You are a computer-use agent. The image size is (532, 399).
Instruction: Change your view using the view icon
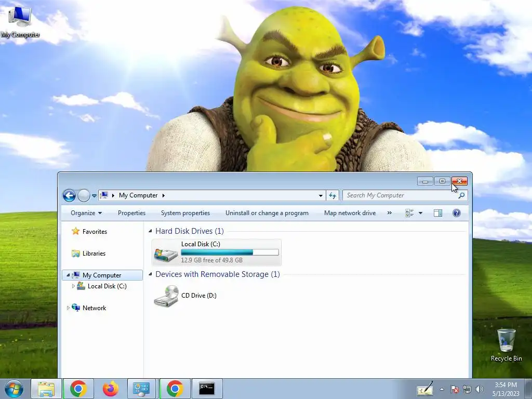[409, 213]
